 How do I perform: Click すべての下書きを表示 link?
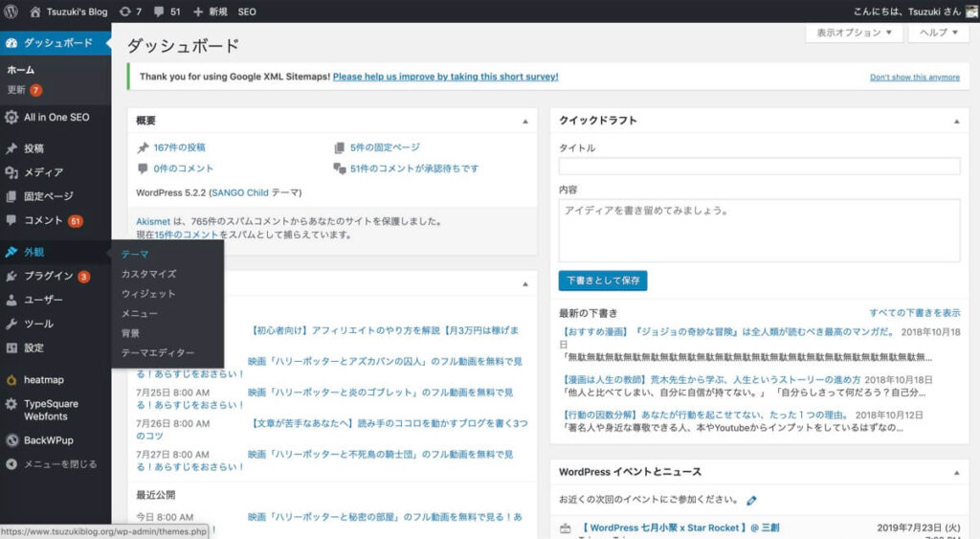coord(914,312)
